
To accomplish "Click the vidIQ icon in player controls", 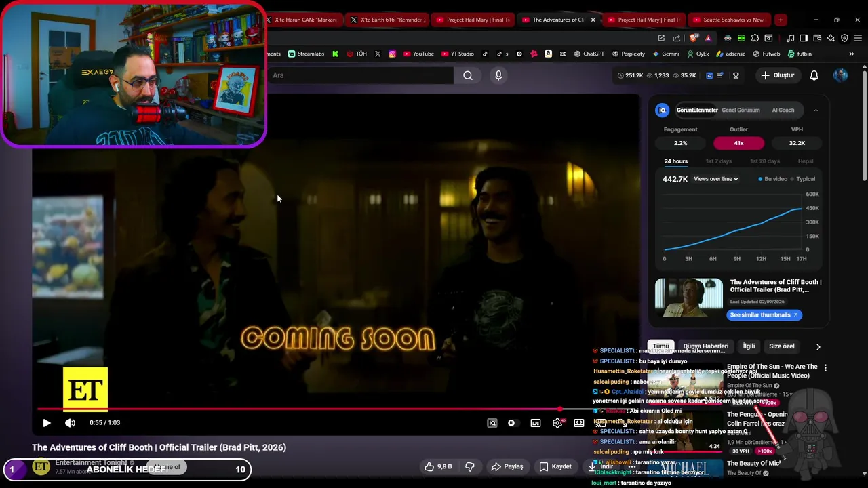I will tap(492, 423).
